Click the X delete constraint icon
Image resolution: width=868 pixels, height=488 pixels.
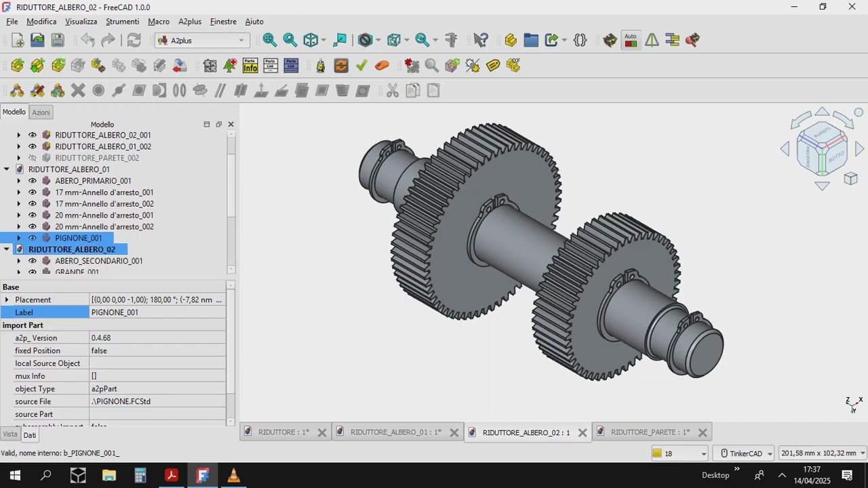[78, 90]
